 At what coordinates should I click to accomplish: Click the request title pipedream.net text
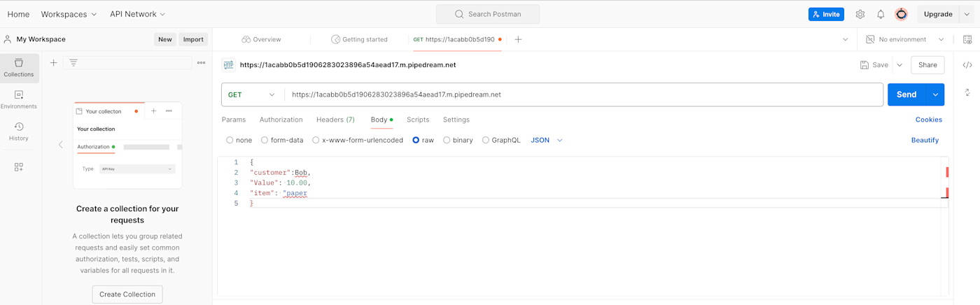point(348,65)
